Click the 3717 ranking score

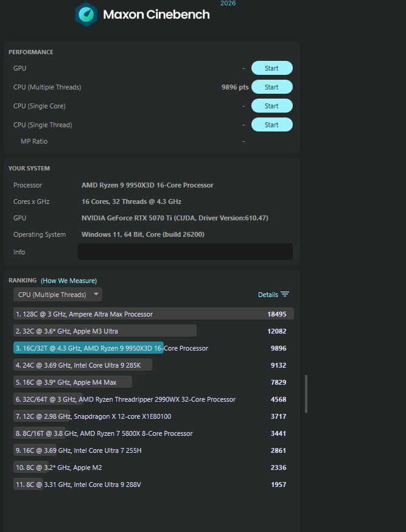[278, 416]
